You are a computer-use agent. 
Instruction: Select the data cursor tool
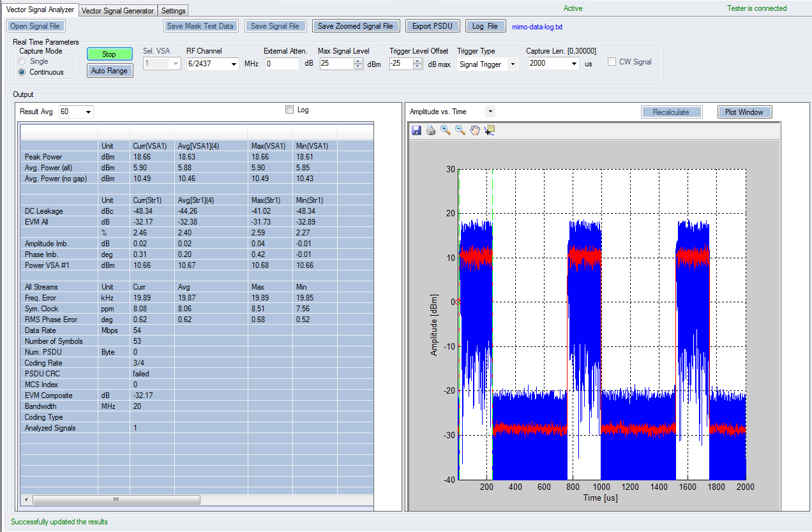490,130
